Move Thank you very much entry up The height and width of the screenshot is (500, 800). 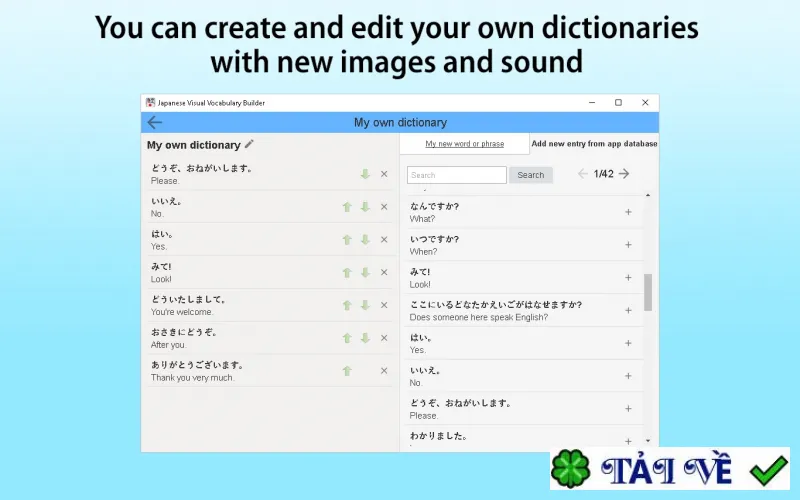[x=347, y=370]
